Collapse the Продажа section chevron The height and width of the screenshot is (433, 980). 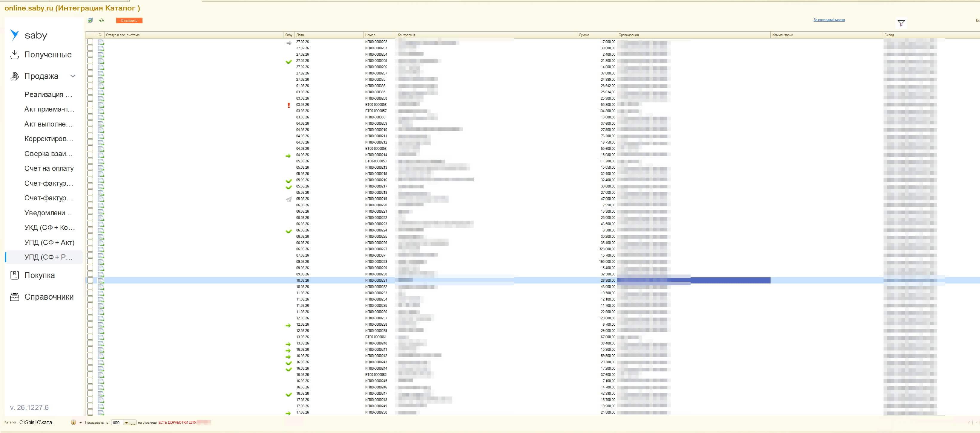73,76
